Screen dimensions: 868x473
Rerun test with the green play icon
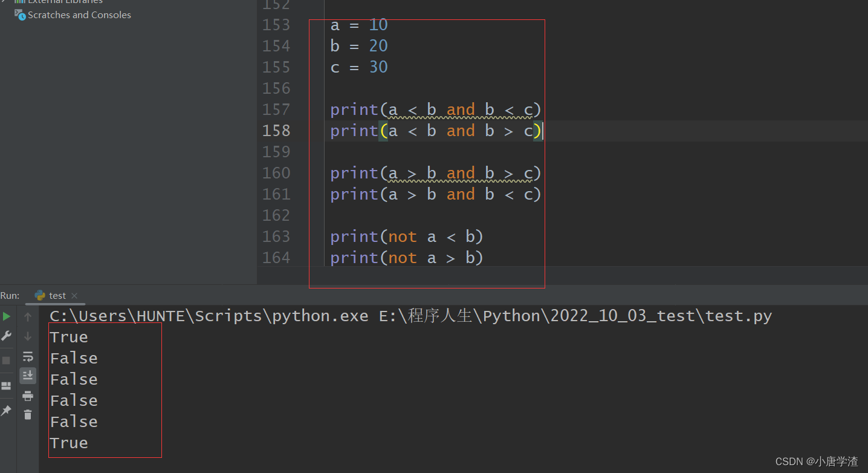click(6, 316)
